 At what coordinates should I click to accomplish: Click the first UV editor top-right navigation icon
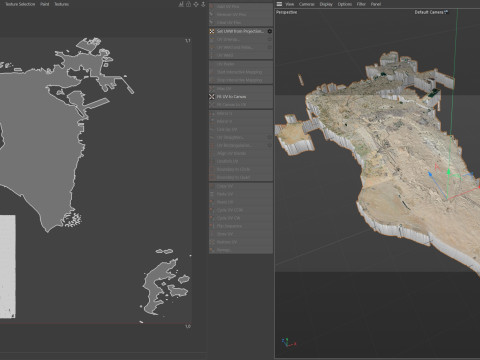point(181,4)
